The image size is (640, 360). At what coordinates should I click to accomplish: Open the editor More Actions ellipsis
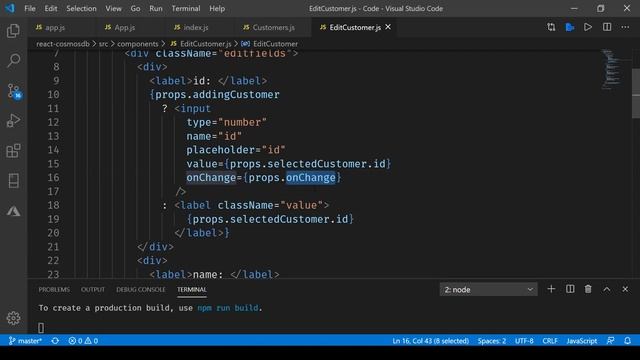click(625, 27)
